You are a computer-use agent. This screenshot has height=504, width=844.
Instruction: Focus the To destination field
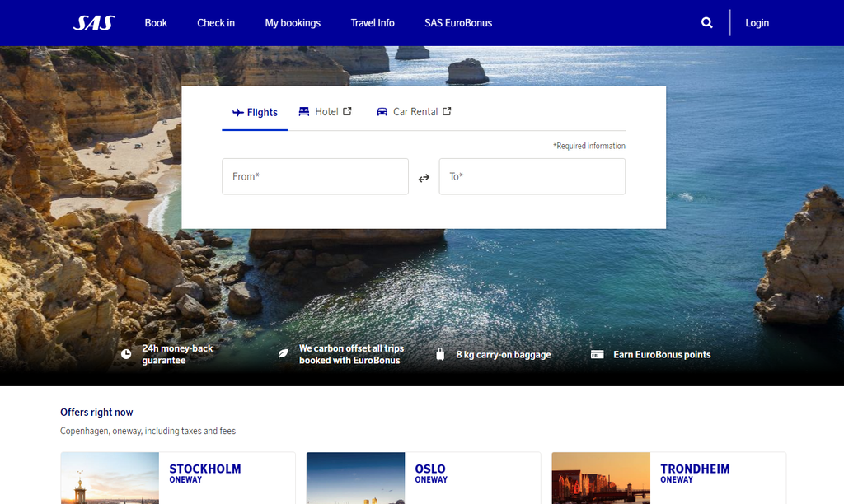point(532,176)
